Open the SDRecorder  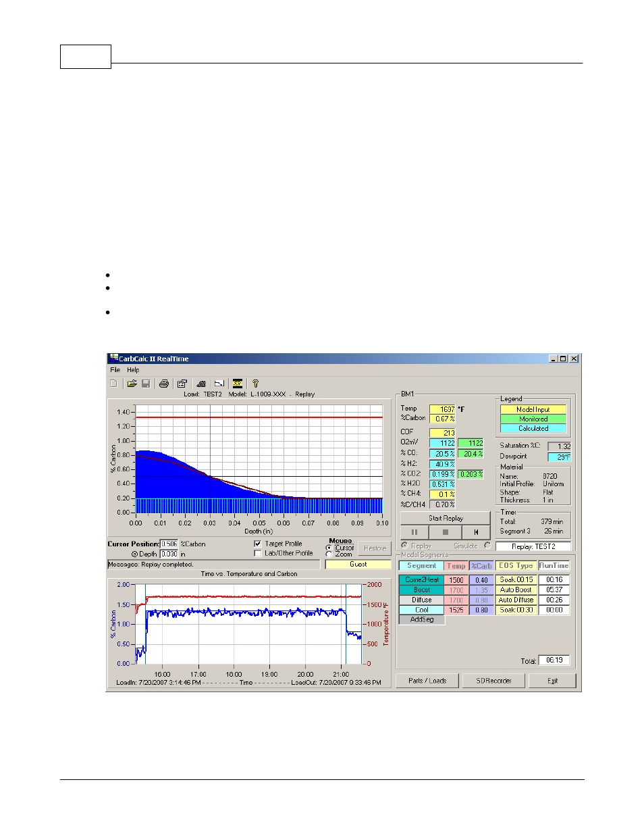click(493, 681)
